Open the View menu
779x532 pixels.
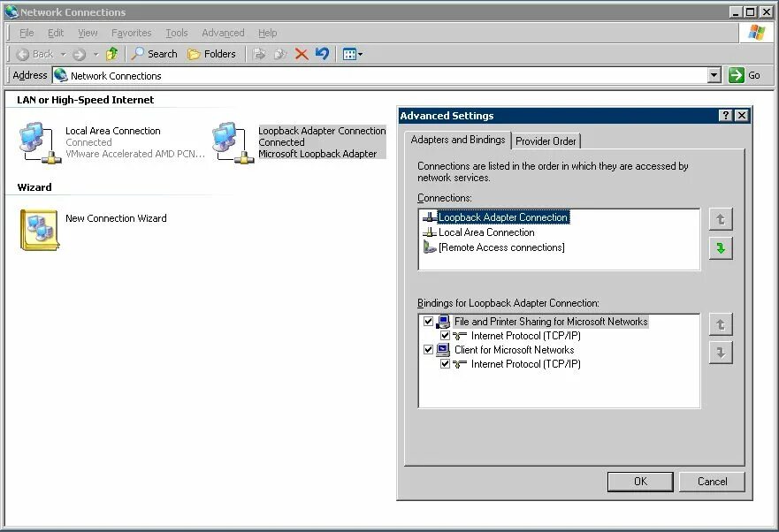(x=88, y=33)
